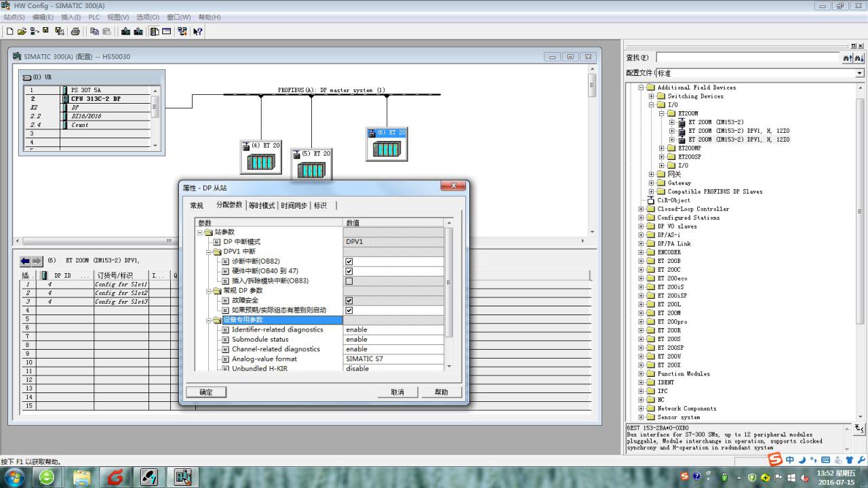This screenshot has width=868, height=488.
Task: Click the Copy toolbar icon
Action: tap(94, 31)
